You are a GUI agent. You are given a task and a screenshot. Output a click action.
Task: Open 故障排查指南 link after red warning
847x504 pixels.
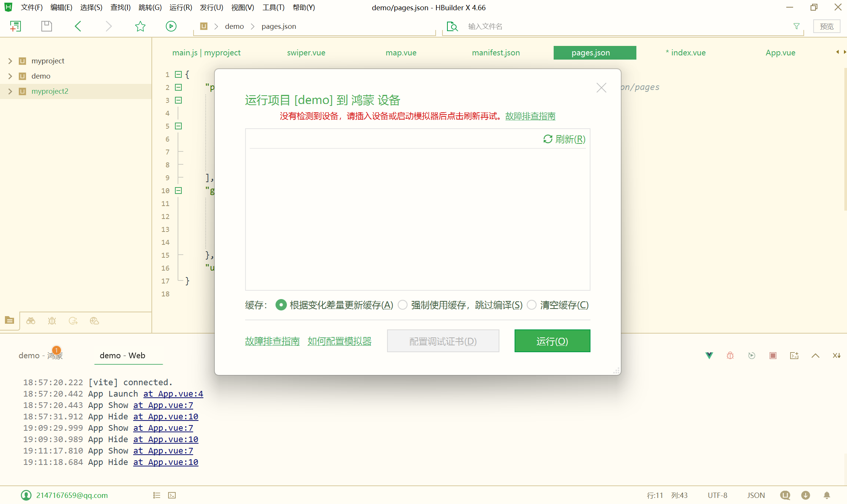coord(530,116)
